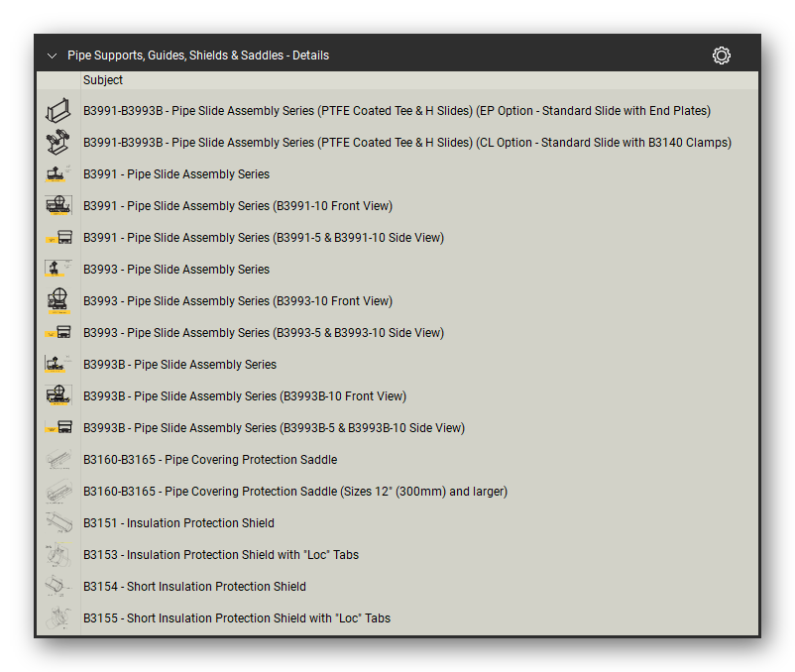Screen dimensions: 795x672
Task: Open thumbnail for CL Option with B3140 Clamps
Action: click(x=58, y=143)
